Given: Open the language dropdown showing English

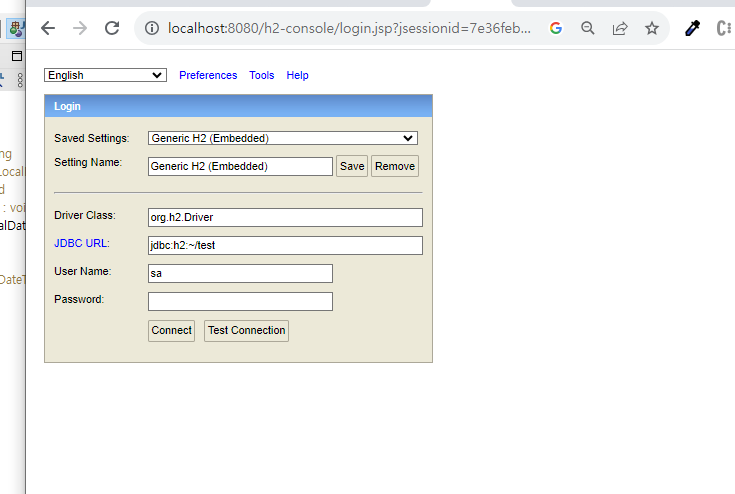Looking at the screenshot, I should [x=105, y=75].
